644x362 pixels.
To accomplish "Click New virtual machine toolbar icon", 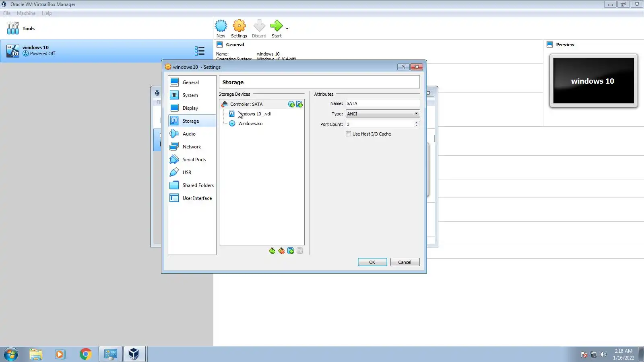I will [221, 29].
